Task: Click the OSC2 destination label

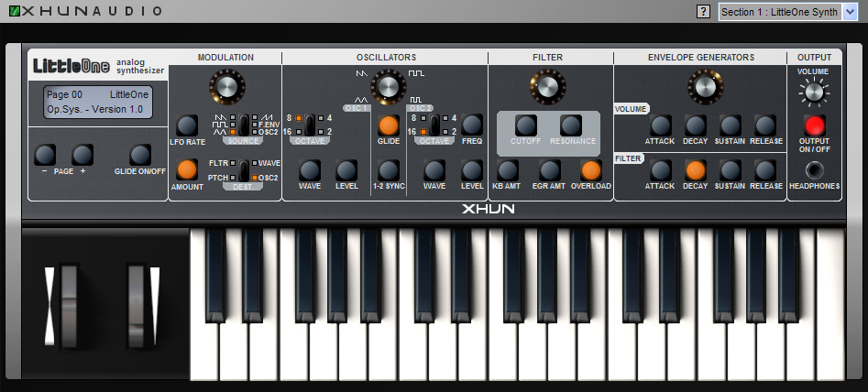Action: pyautogui.click(x=269, y=178)
